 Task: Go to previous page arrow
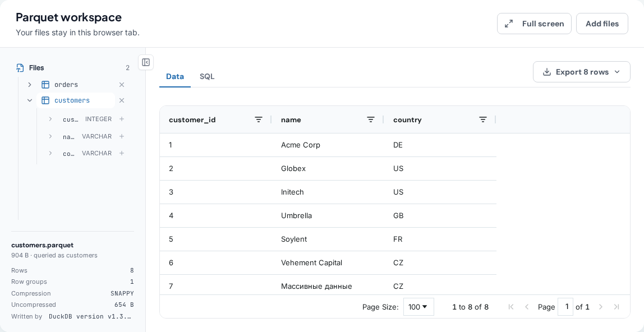pos(527,307)
